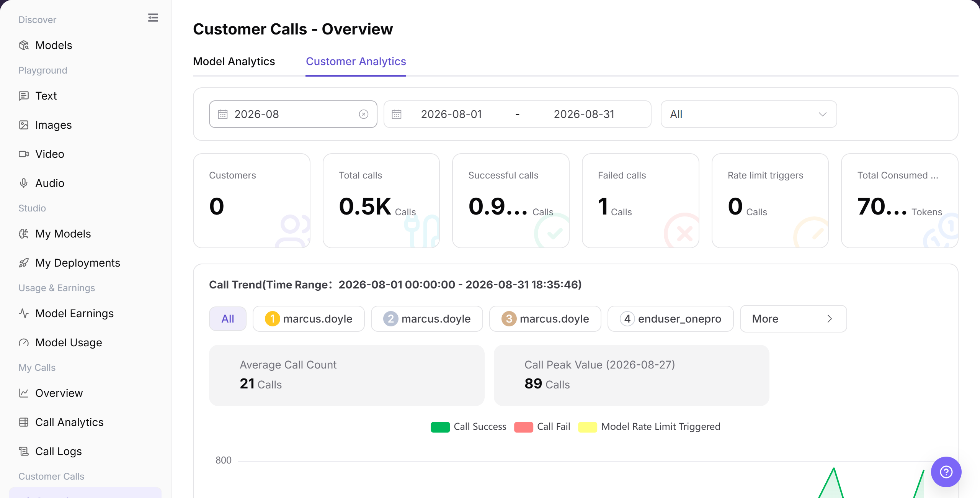Click the Failed calls card
The width and height of the screenshot is (980, 498).
pos(640,201)
